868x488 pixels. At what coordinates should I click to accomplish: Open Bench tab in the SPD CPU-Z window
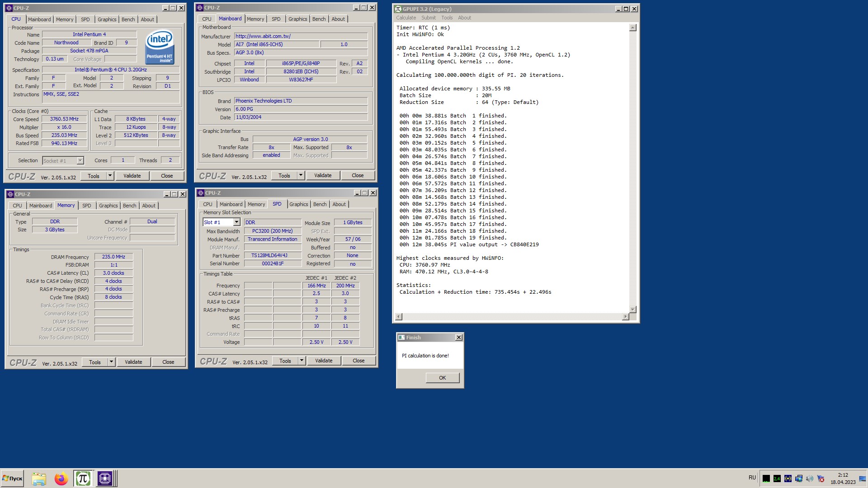[320, 204]
